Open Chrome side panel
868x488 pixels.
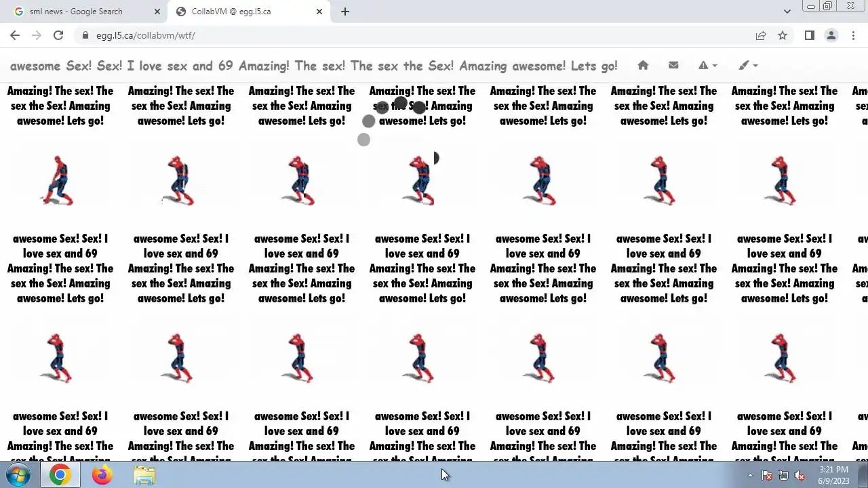coord(809,35)
